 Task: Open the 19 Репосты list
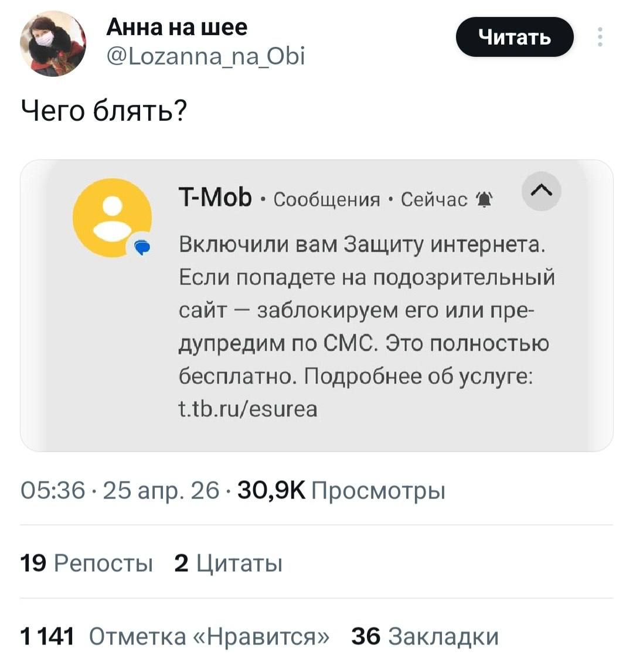pos(86,564)
